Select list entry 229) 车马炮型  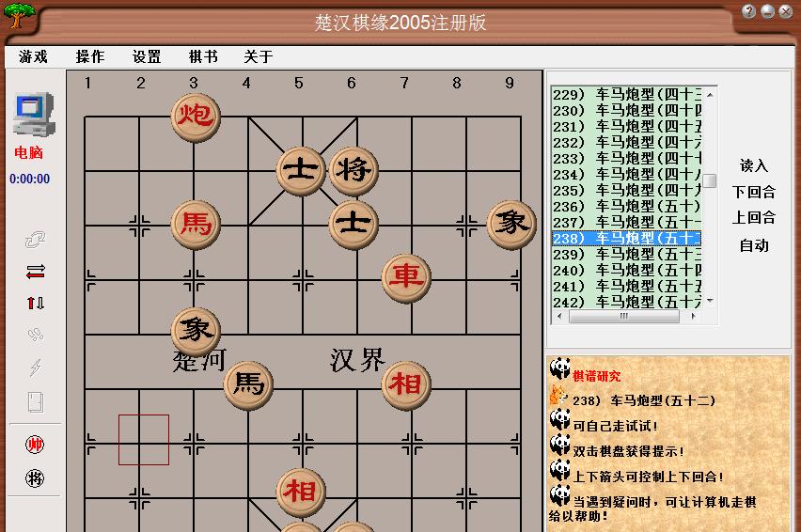click(627, 94)
